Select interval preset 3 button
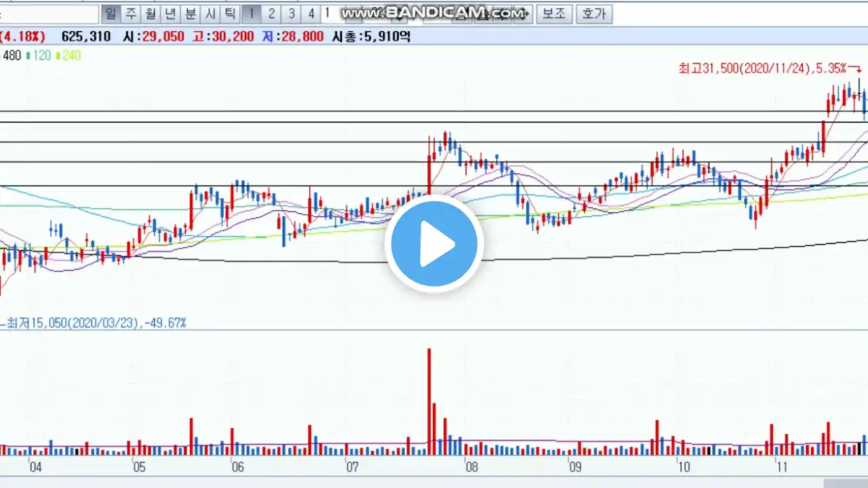The width and height of the screenshot is (868, 488). point(292,14)
